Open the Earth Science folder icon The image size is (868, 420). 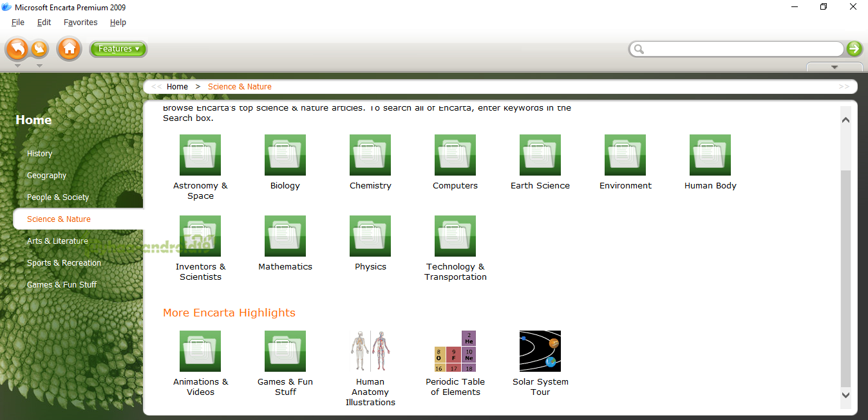(x=540, y=155)
